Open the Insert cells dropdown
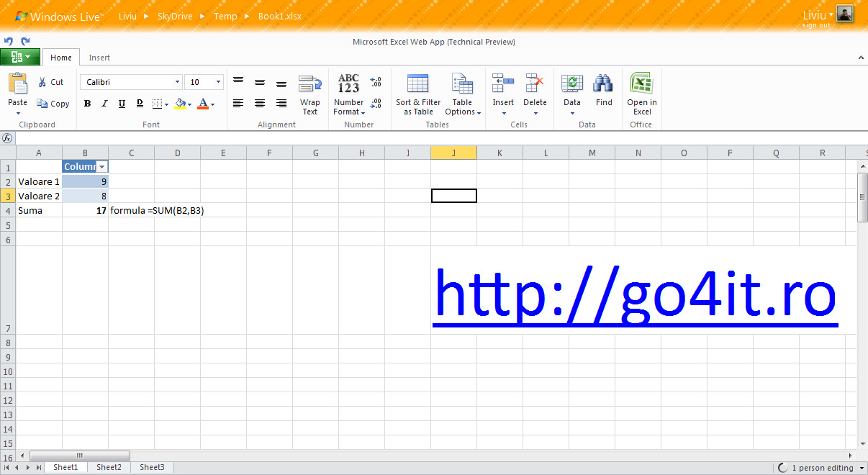 tap(503, 94)
